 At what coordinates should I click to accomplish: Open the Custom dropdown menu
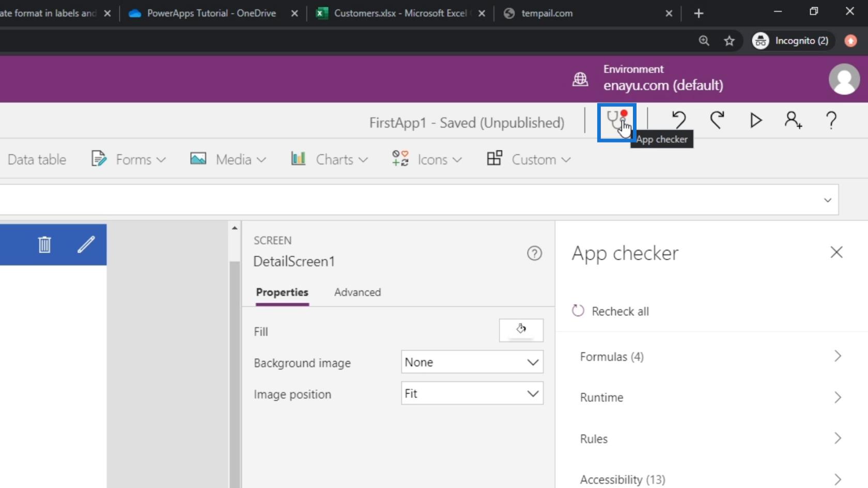click(x=529, y=159)
